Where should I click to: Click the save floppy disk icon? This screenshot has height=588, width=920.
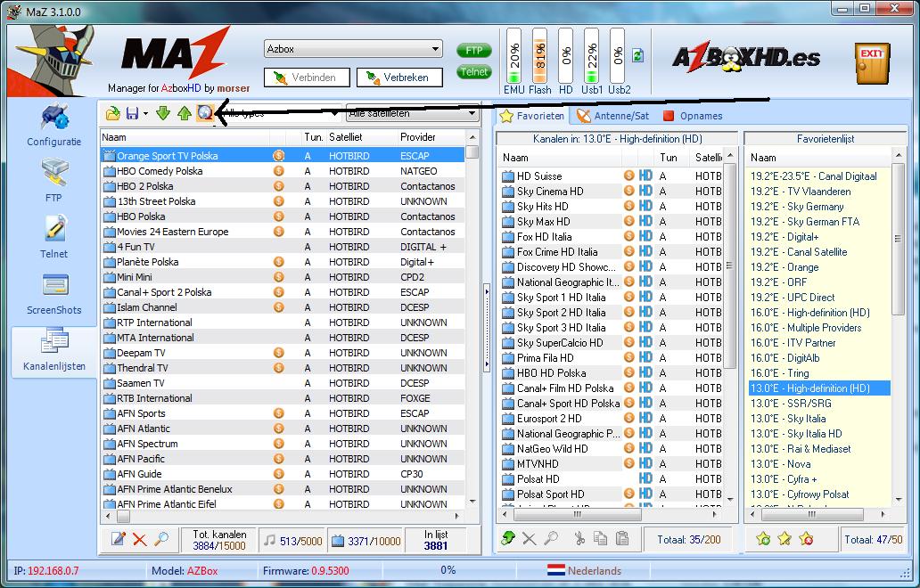(x=133, y=113)
